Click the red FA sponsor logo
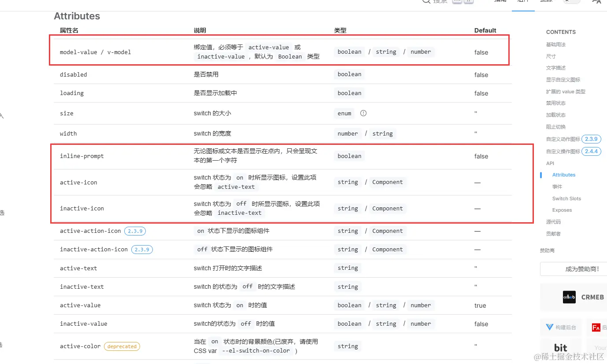Viewport: 607px width, 364px height. (x=596, y=327)
